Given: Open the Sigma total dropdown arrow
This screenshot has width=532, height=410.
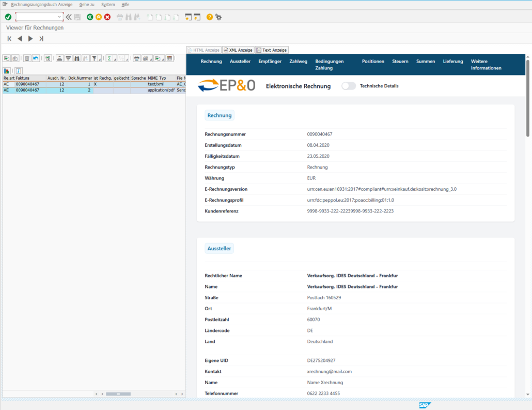Looking at the screenshot, I should point(115,59).
